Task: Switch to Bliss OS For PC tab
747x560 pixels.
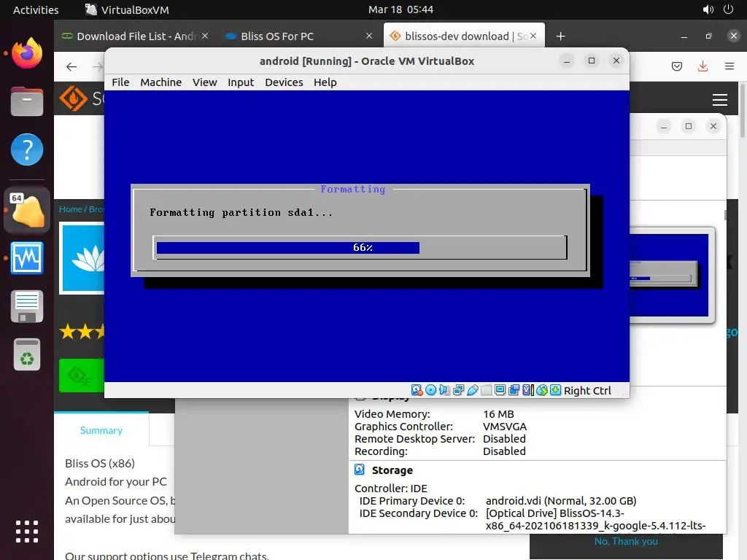Action: pos(299,36)
